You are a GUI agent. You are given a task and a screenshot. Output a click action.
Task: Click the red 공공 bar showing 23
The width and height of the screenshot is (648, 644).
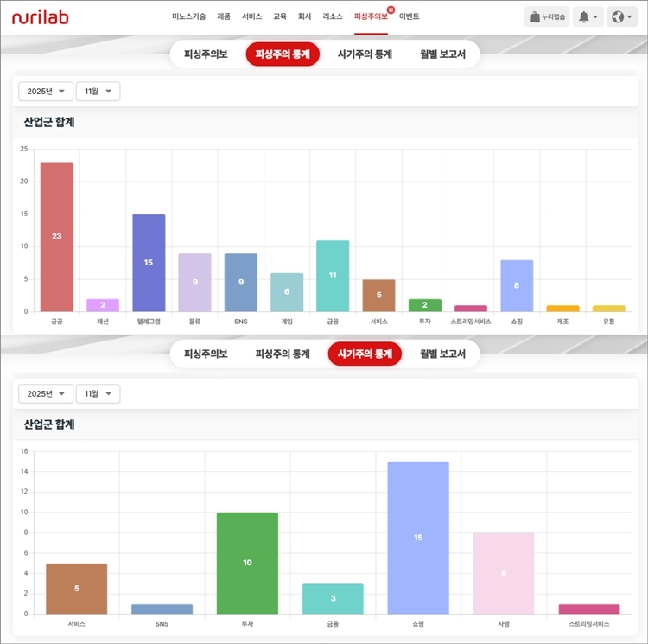point(57,236)
